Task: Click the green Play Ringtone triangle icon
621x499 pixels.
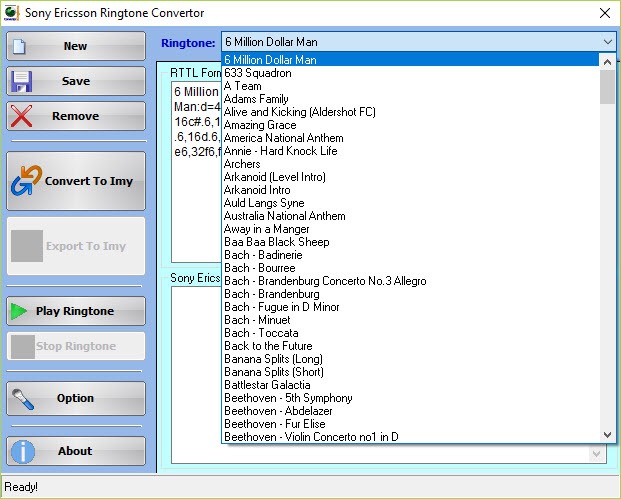Action: [x=19, y=311]
